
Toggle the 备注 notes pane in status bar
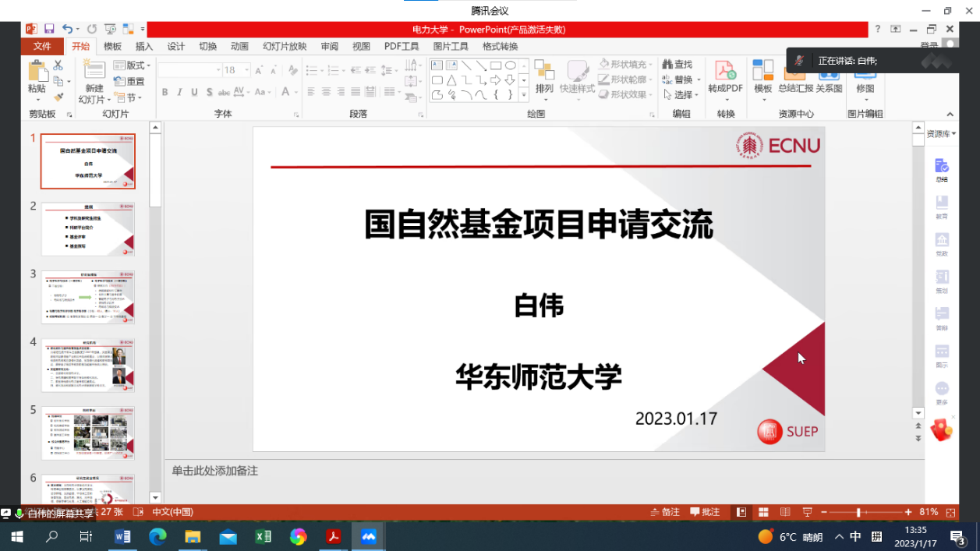(x=664, y=512)
